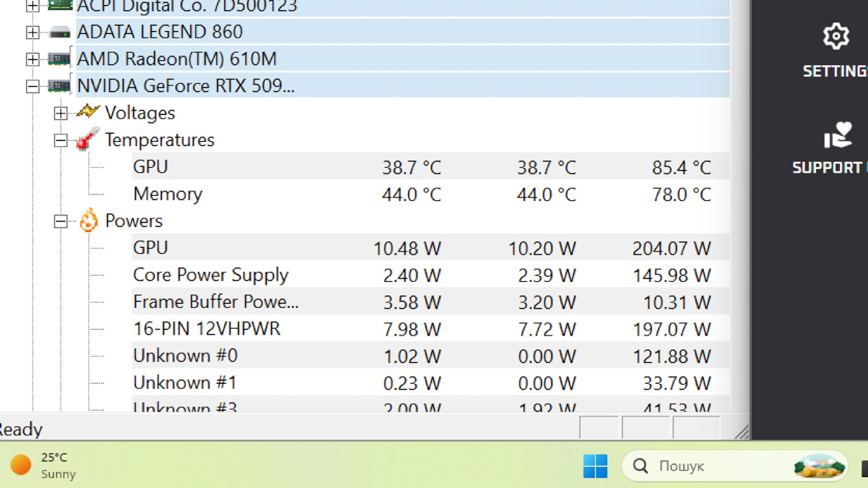Open the sunny weather widget

pos(43,466)
